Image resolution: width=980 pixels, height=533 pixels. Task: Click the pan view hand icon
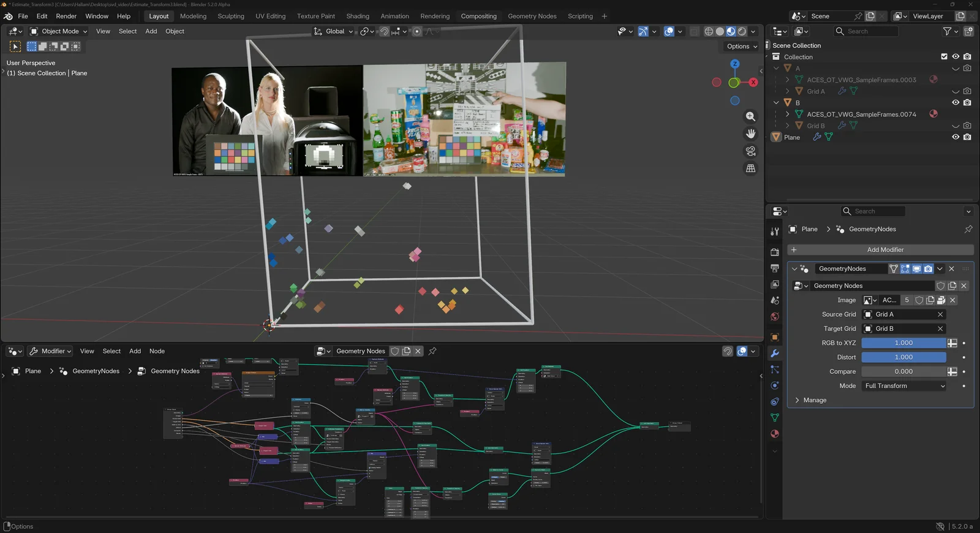click(x=750, y=134)
